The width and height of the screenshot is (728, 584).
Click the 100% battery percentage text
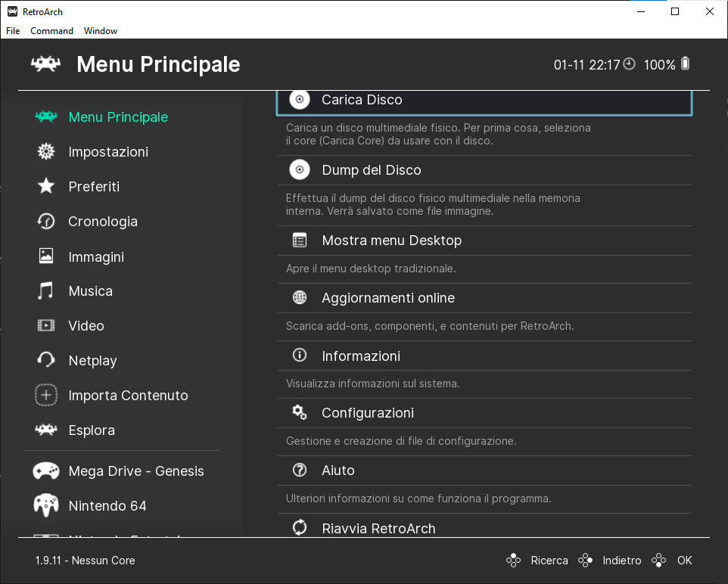(x=659, y=64)
